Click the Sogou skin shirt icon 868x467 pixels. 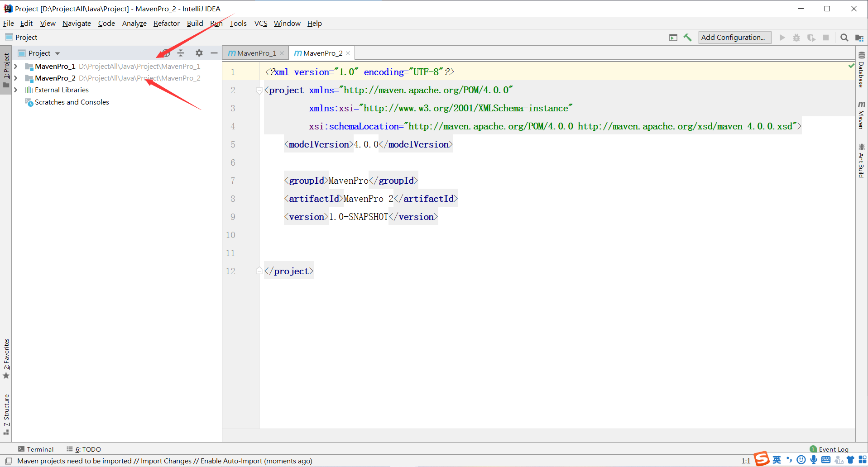pyautogui.click(x=850, y=460)
